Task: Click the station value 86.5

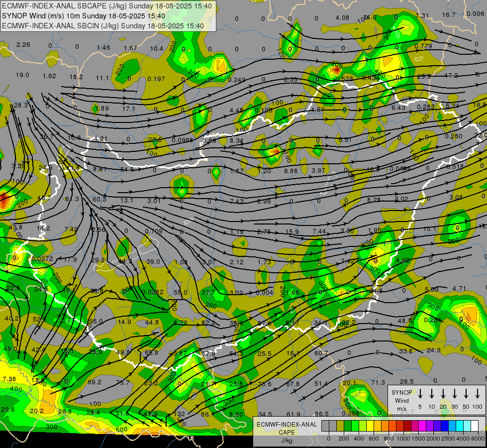Action: point(321,414)
